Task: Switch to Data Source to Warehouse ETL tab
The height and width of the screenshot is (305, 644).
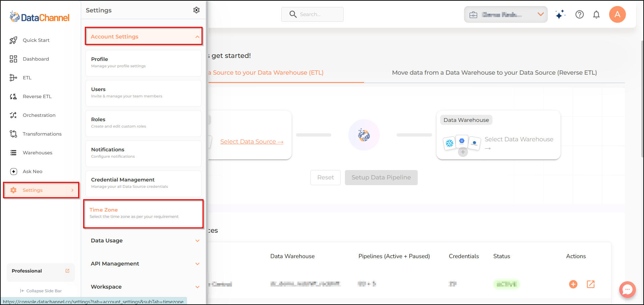Action: [x=266, y=73]
